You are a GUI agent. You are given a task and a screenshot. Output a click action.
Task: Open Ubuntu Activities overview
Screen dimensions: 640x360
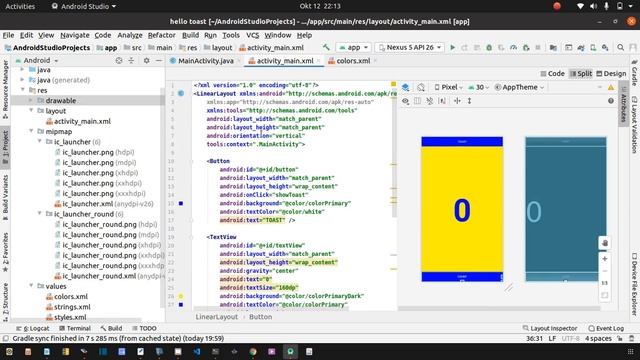20,6
